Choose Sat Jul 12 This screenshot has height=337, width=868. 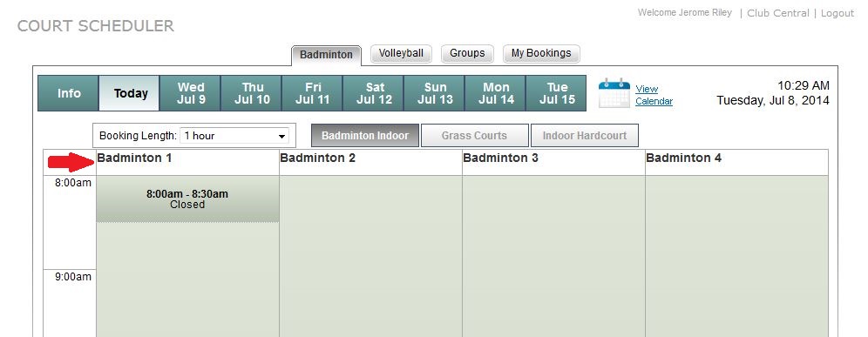coord(374,93)
